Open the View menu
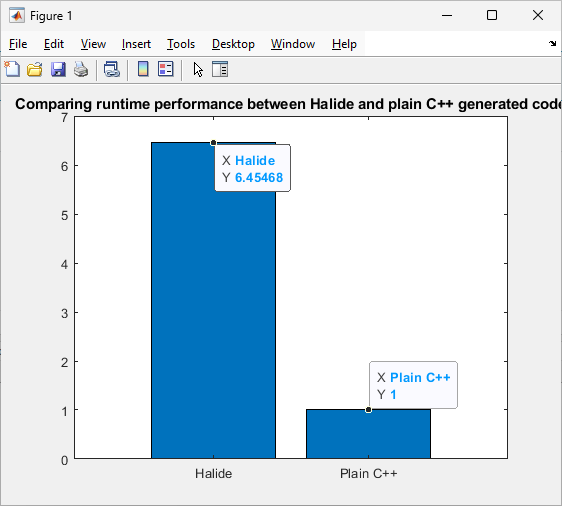 pos(93,44)
